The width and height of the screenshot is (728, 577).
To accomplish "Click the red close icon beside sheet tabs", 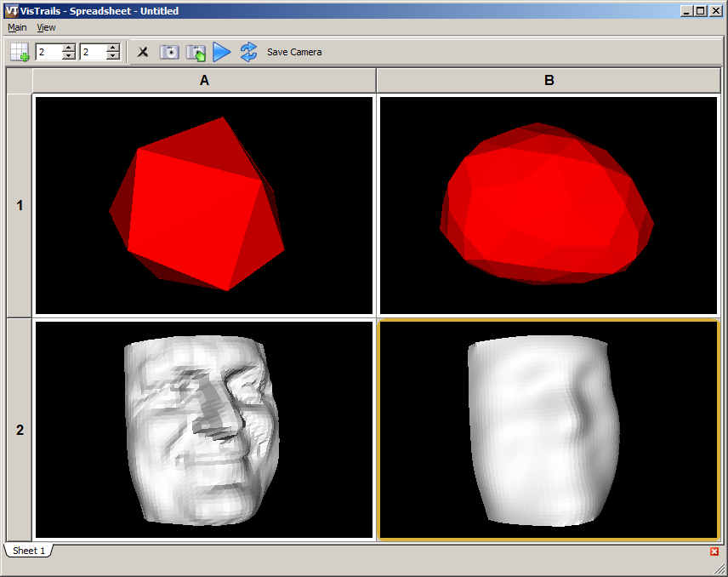I will point(714,551).
